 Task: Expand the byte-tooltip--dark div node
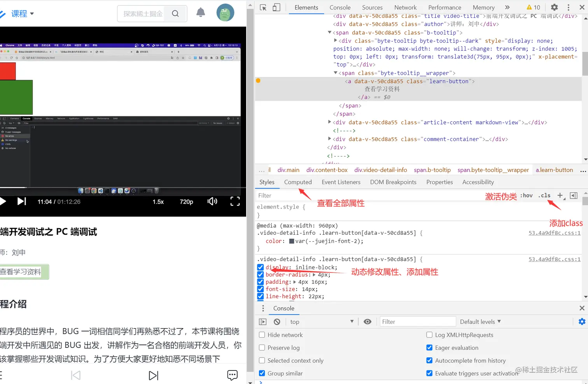point(336,40)
